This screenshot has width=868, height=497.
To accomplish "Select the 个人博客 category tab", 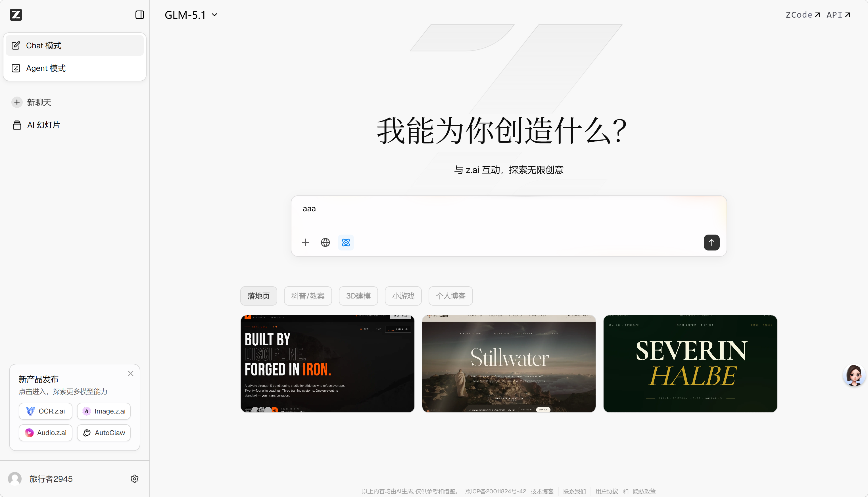I will pos(450,296).
